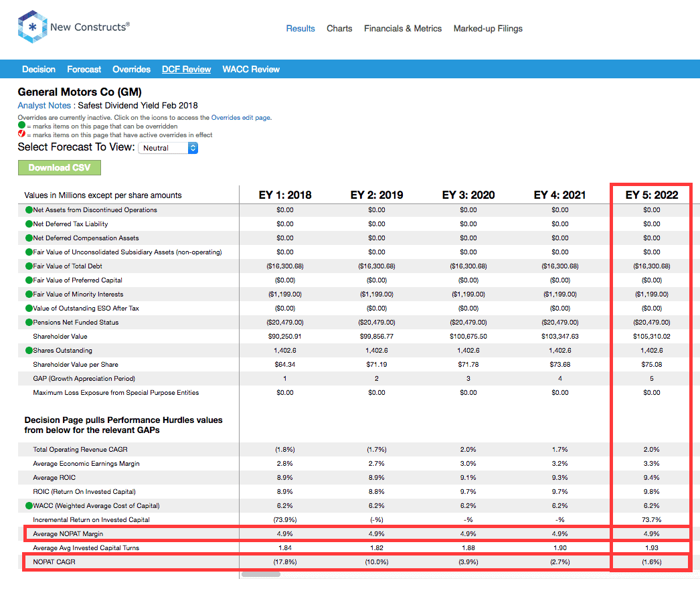
Task: Click the EY 4: 2021 column header
Action: click(560, 195)
